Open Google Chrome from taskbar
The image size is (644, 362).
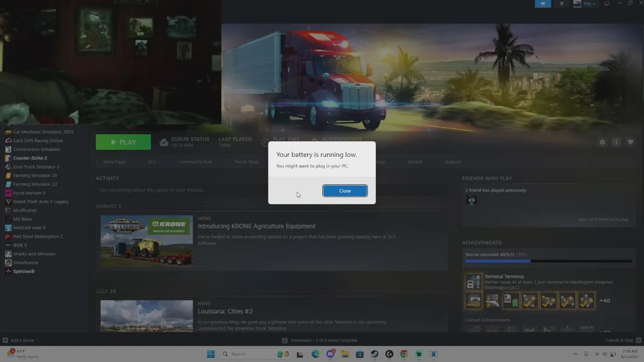coord(404,354)
